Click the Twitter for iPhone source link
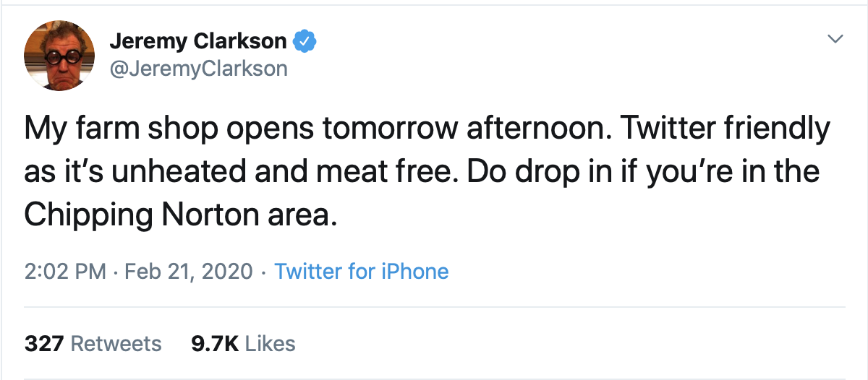The width and height of the screenshot is (868, 380). (x=362, y=272)
